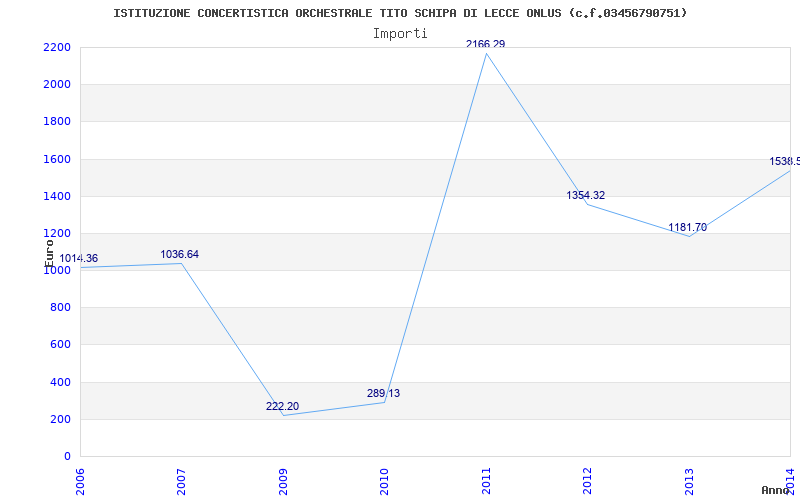This screenshot has width=800, height=500.
Task: Click the x-axis year label 2011
Action: point(486,481)
